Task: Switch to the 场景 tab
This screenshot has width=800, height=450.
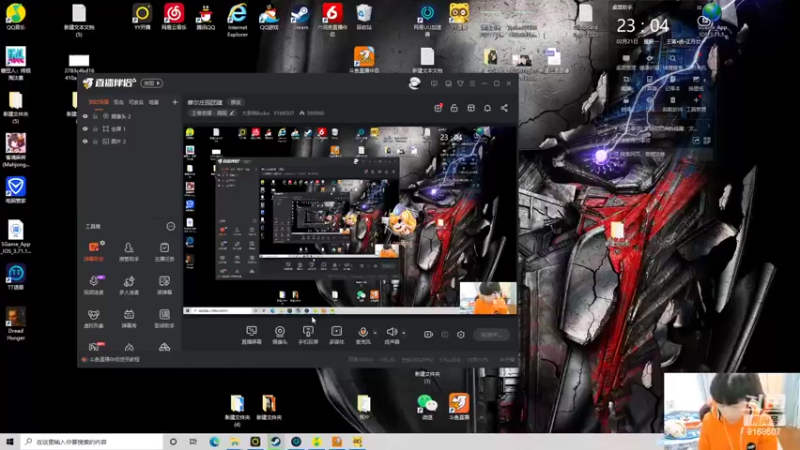Action: (x=154, y=102)
